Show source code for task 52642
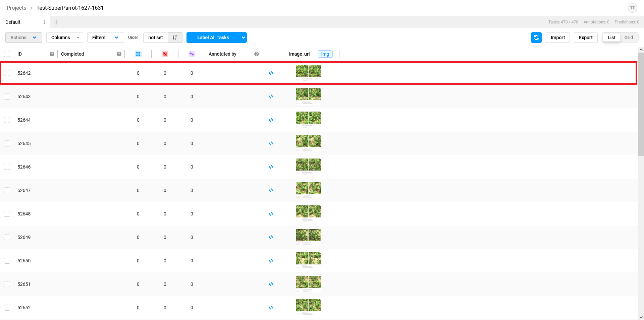The width and height of the screenshot is (644, 320). point(271,73)
